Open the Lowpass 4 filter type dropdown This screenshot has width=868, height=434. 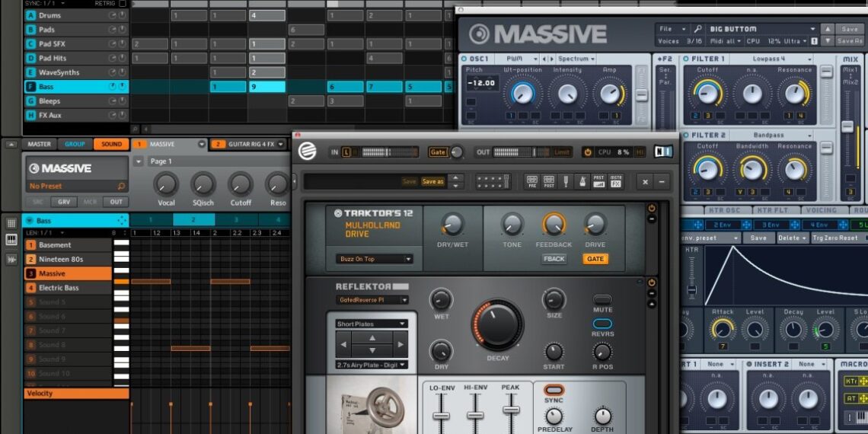(779, 59)
